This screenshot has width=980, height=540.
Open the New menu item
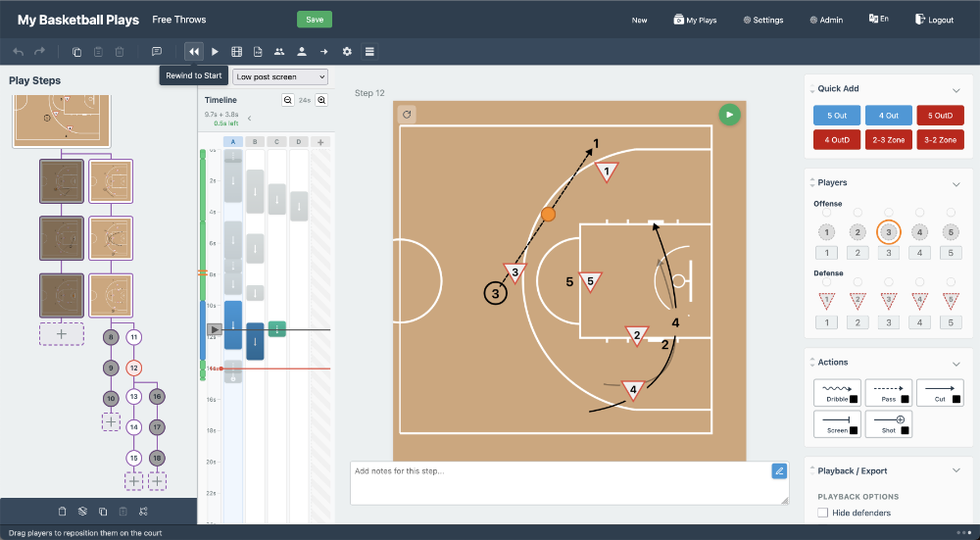[639, 20]
